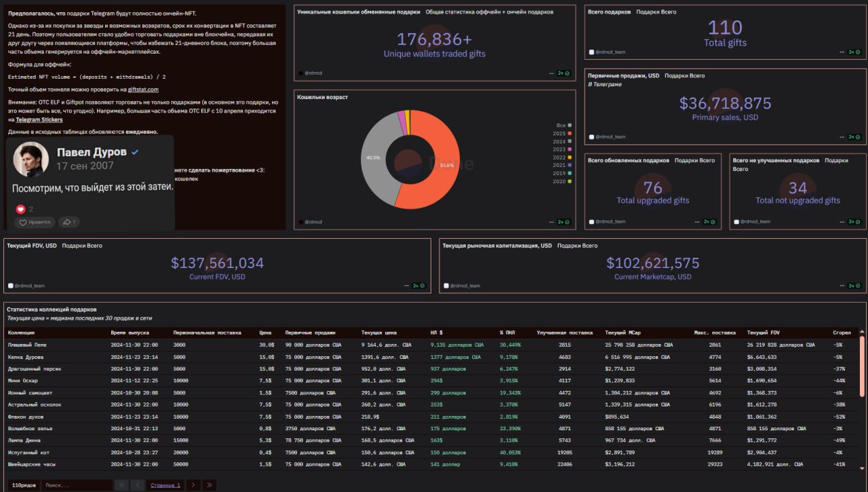The width and height of the screenshot is (868, 492).
Task: Click the author avatar icon in Primary sales widget
Action: (x=591, y=136)
